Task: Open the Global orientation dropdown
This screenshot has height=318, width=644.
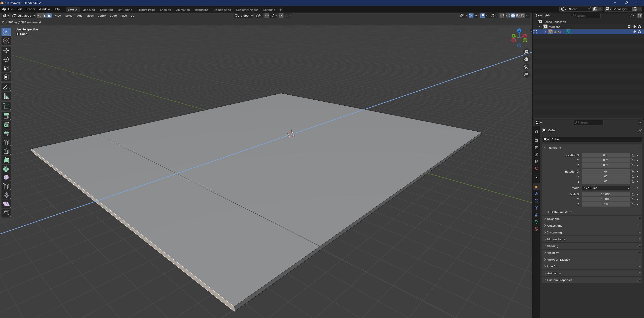Action: pos(244,16)
